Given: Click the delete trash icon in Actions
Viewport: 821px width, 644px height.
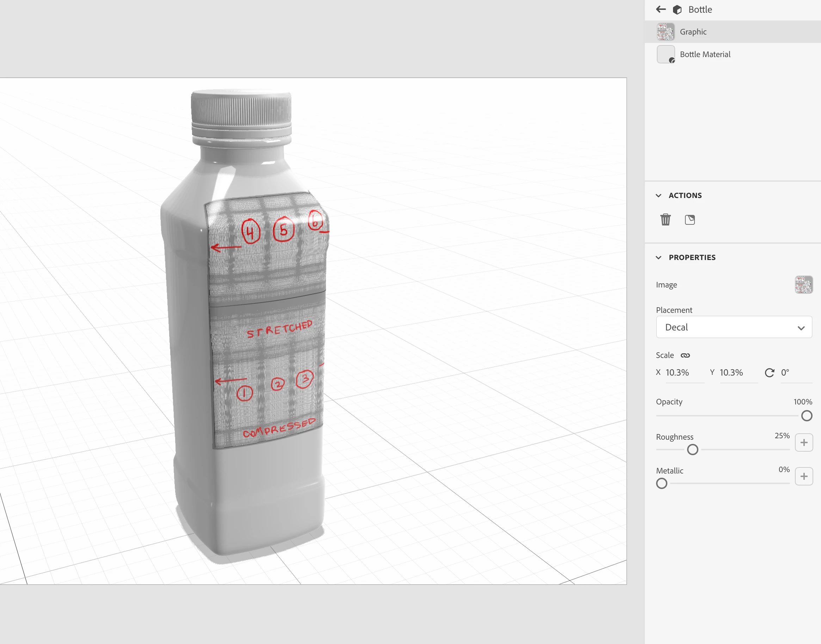Looking at the screenshot, I should coord(666,219).
